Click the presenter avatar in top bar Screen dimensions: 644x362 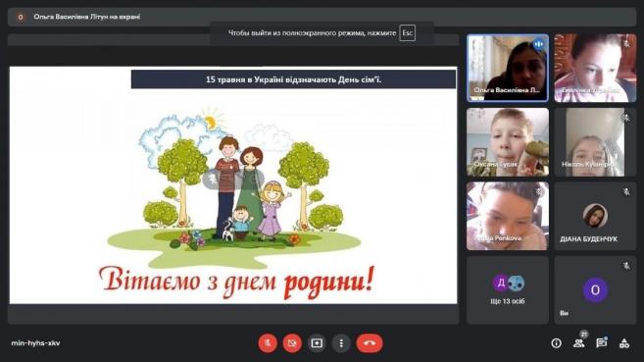point(21,17)
